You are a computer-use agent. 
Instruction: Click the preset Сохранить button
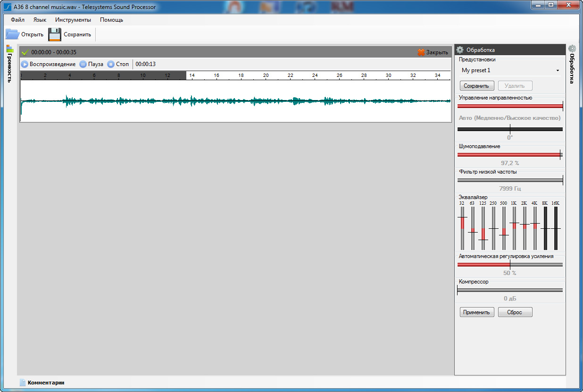tap(476, 86)
